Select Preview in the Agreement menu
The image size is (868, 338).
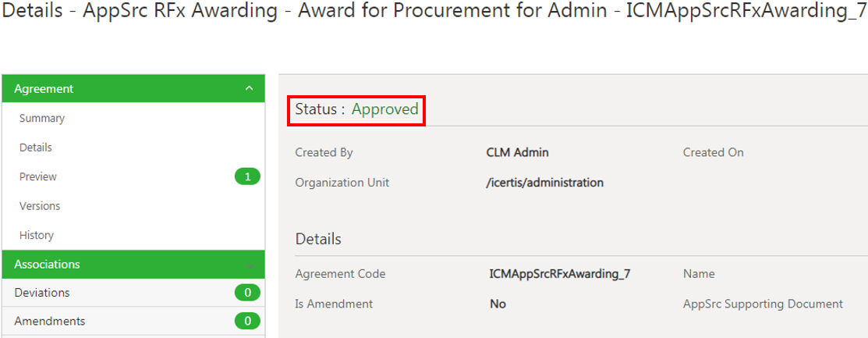click(37, 176)
